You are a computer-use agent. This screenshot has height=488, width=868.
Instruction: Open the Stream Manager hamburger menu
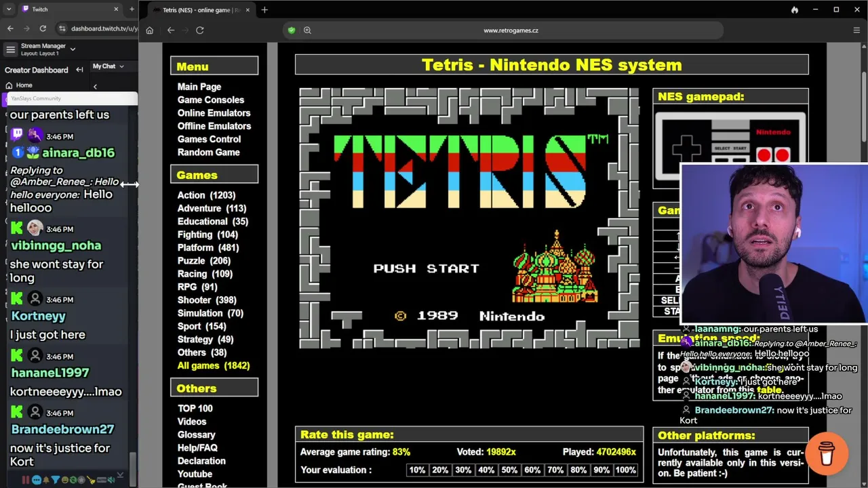10,49
